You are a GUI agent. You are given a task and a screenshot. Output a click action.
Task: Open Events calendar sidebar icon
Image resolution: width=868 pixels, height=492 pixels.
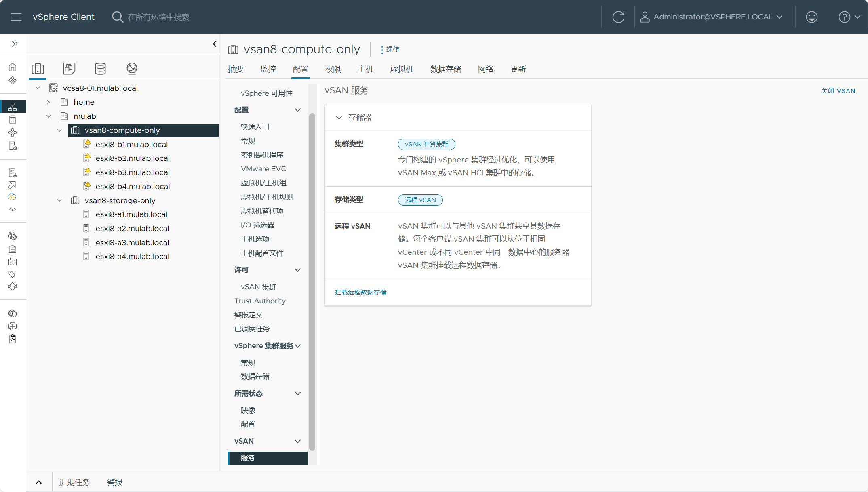[x=13, y=262]
